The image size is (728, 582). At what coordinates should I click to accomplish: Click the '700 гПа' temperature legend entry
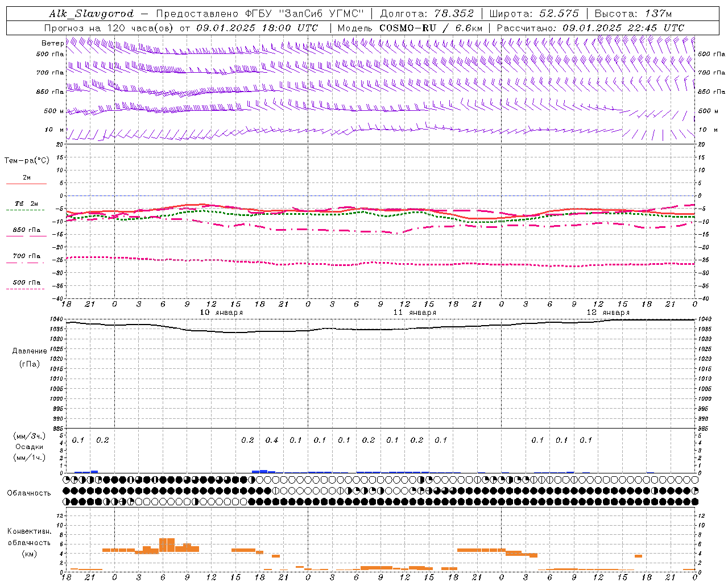pos(27,256)
